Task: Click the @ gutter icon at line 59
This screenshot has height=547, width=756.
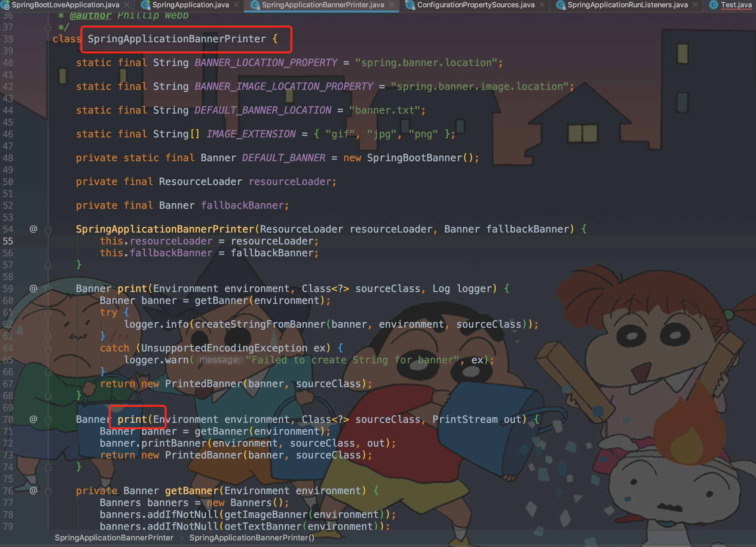Action: (x=33, y=288)
